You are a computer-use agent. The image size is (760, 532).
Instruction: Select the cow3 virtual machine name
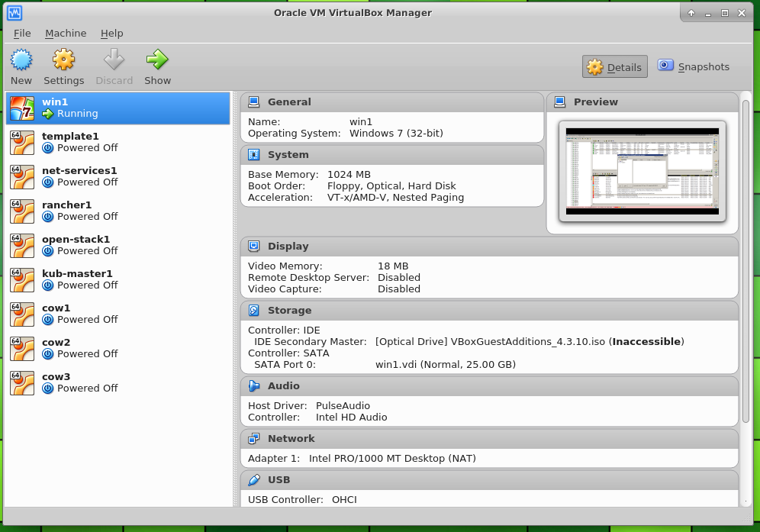click(56, 377)
